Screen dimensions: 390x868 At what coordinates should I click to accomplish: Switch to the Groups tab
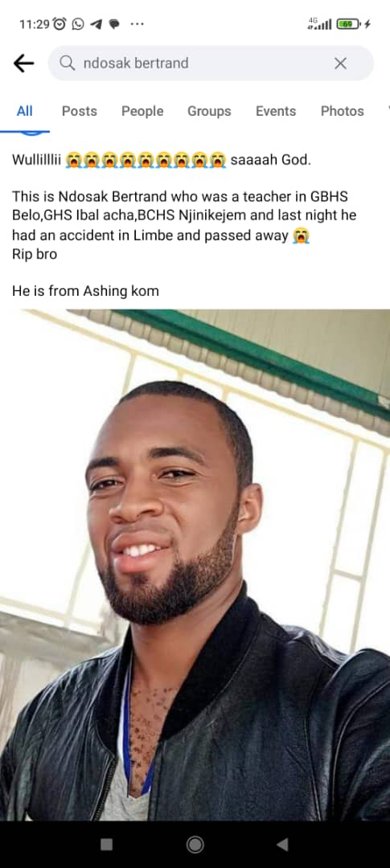tap(209, 111)
